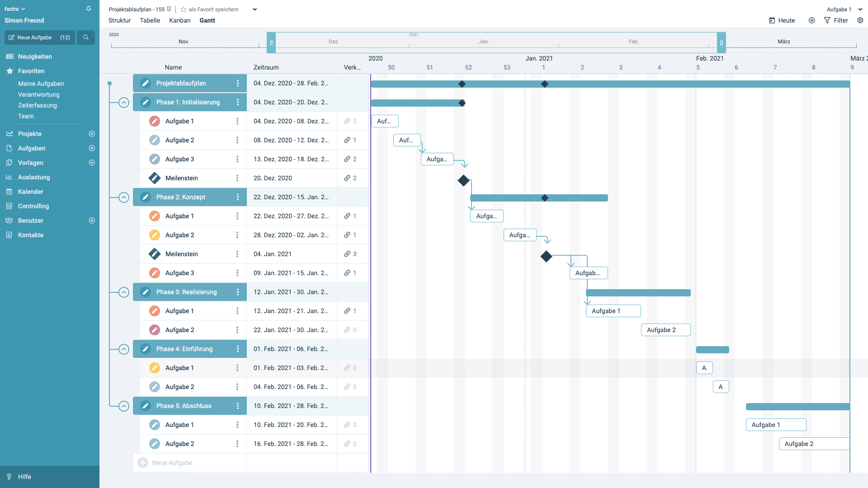The width and height of the screenshot is (868, 488).
Task: Click the Heute button
Action: 782,20
